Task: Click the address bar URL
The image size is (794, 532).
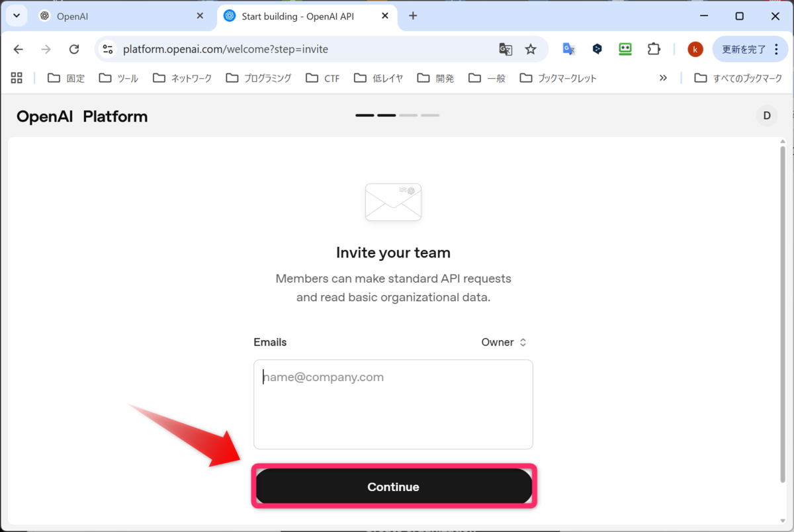Action: click(226, 49)
